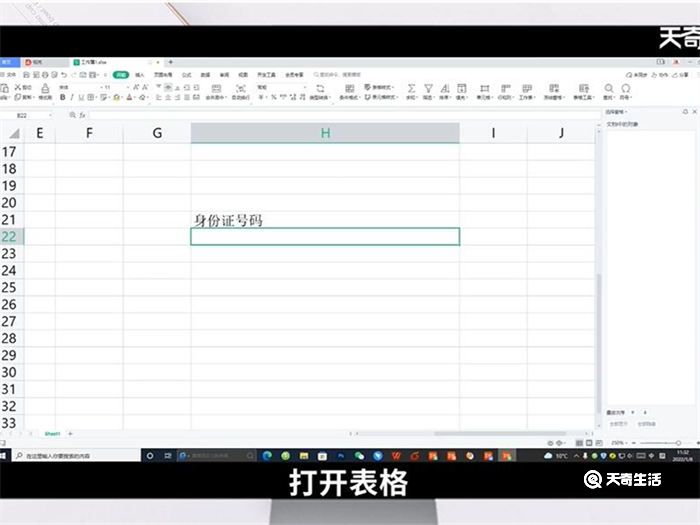Click the horizontal scrollbar thumb
The width and height of the screenshot is (700, 525).
click(500, 433)
